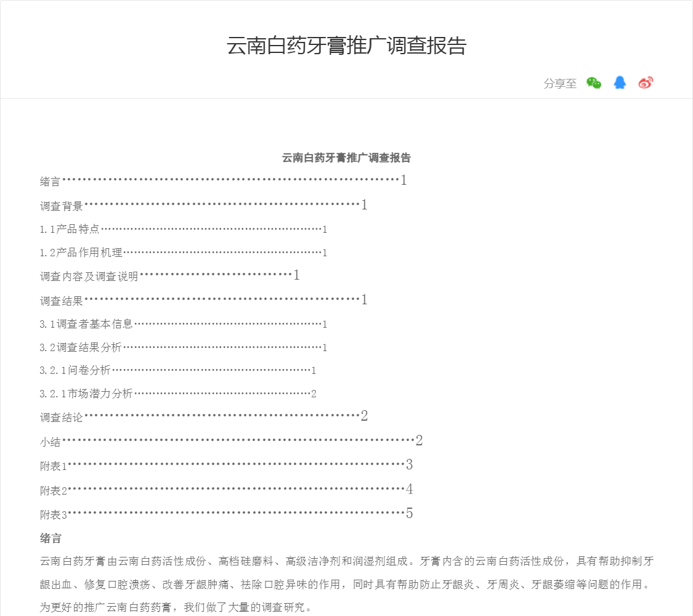The width and height of the screenshot is (693, 616).
Task: Select the 1.2产品作用机理 contents entry
Action: pos(184,253)
